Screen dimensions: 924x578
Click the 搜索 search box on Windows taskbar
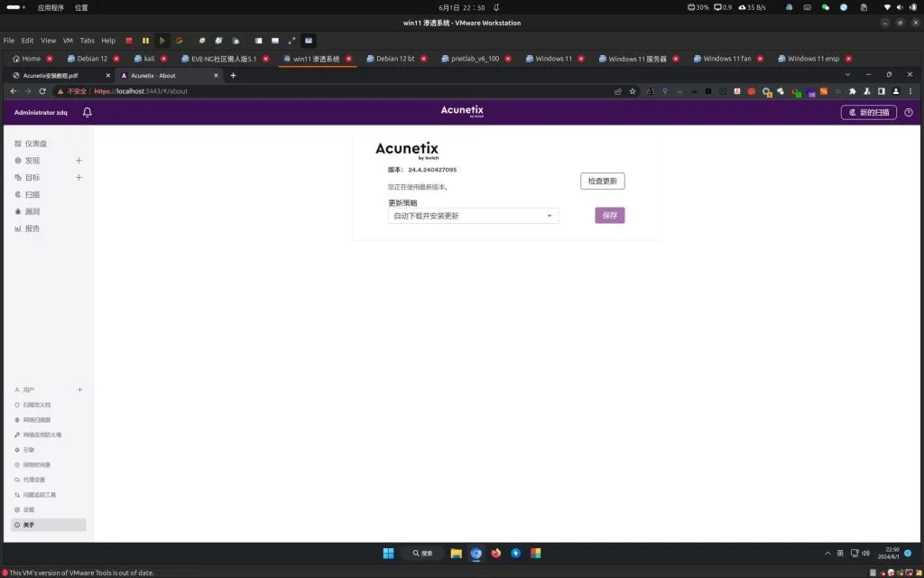[x=423, y=554]
